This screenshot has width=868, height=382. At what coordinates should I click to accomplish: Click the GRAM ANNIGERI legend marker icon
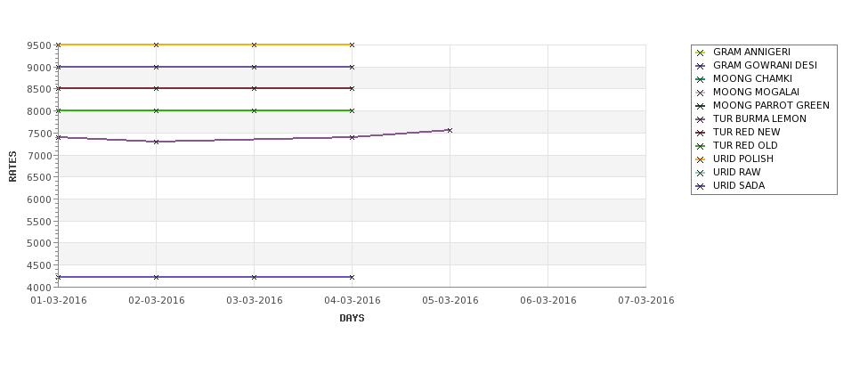coord(701,53)
